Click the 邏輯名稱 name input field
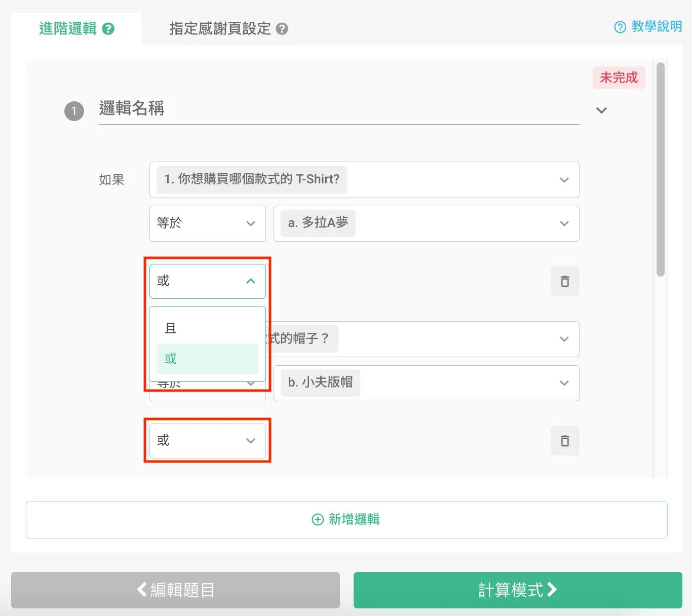The image size is (692, 616). (339, 109)
